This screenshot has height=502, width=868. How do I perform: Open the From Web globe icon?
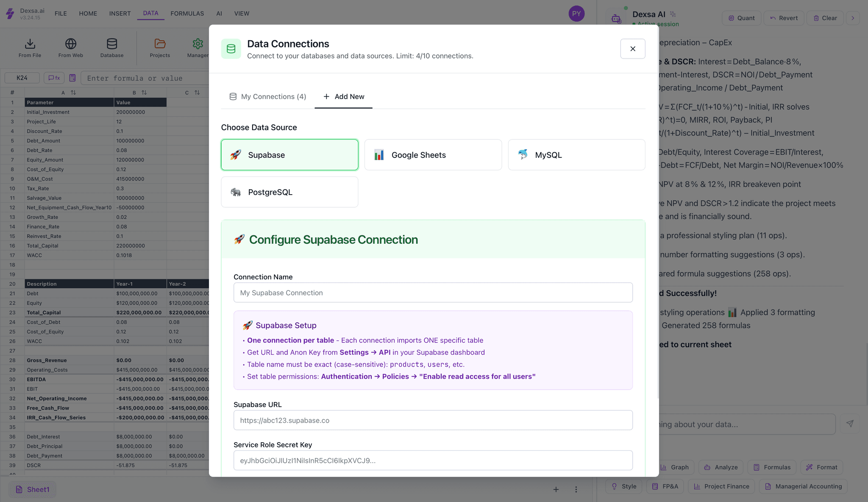click(71, 44)
